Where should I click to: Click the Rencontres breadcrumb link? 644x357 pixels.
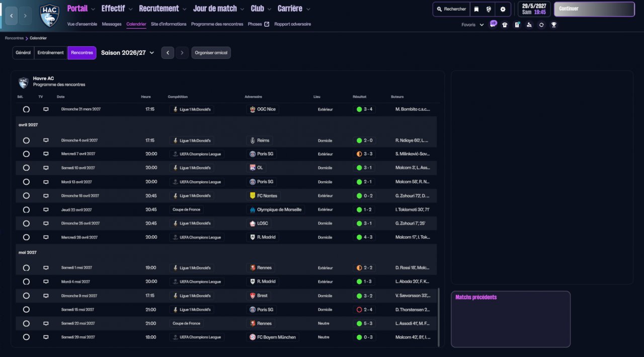[14, 38]
